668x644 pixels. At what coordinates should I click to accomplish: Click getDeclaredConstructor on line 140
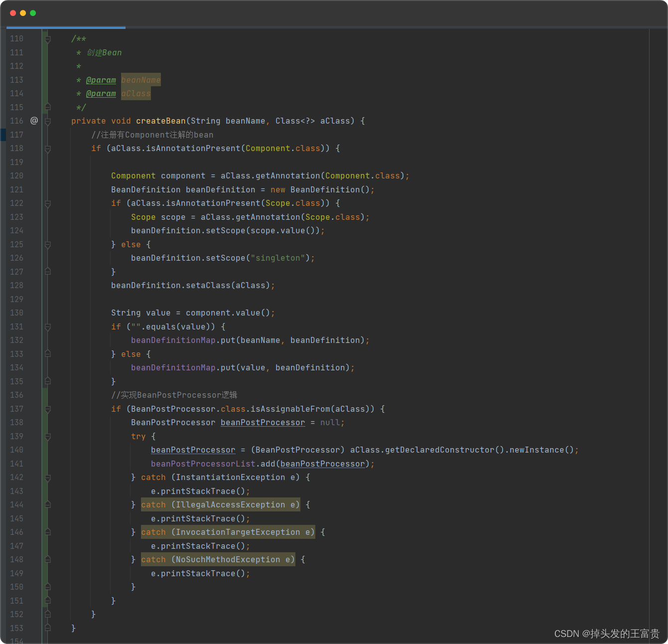[440, 450]
